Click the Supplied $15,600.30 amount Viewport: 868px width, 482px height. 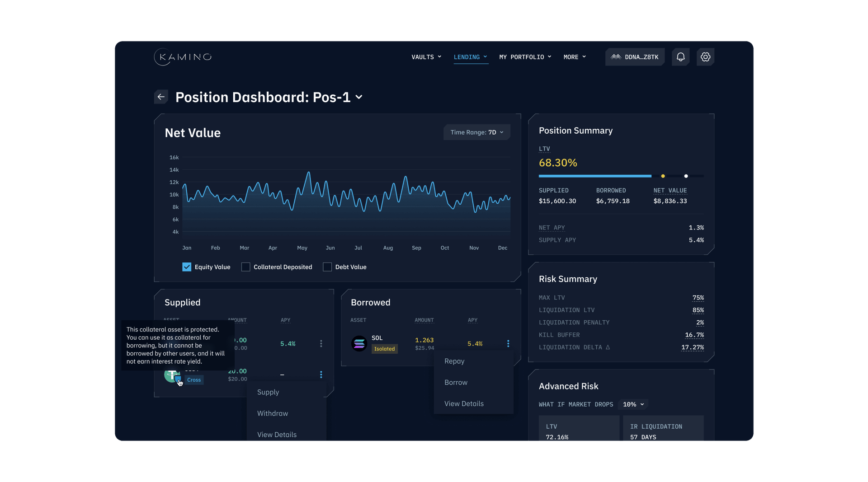click(x=557, y=201)
